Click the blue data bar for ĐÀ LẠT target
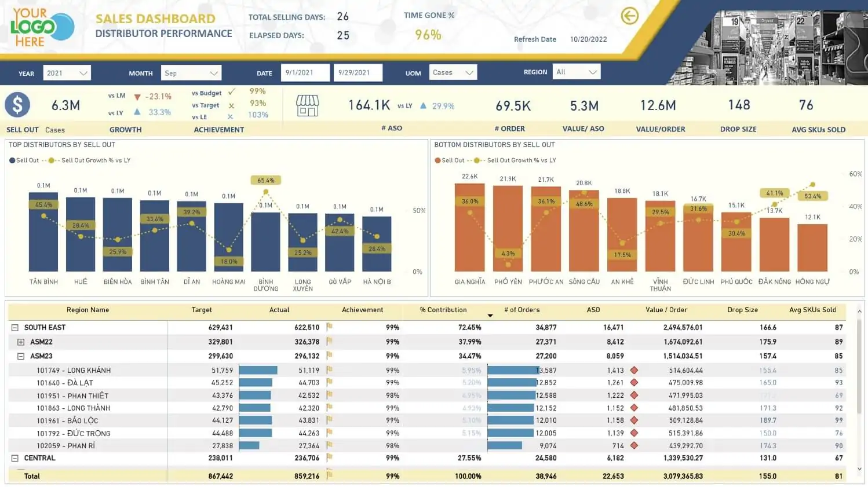Screen dimensions: 868x487 pyautogui.click(x=256, y=383)
